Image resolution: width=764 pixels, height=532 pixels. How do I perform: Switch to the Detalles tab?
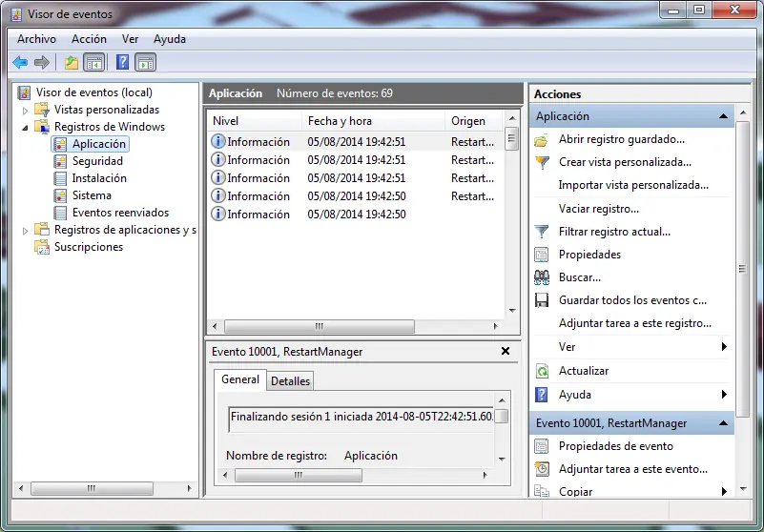pyautogui.click(x=290, y=381)
